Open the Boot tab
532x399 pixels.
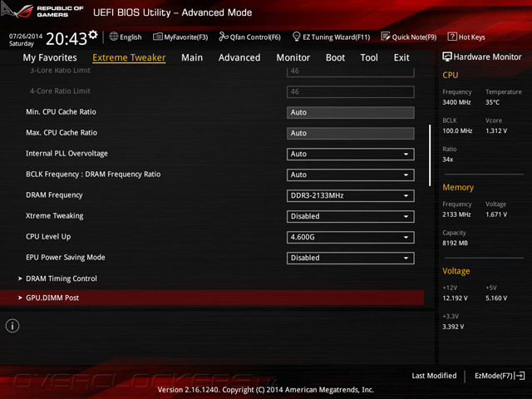335,57
